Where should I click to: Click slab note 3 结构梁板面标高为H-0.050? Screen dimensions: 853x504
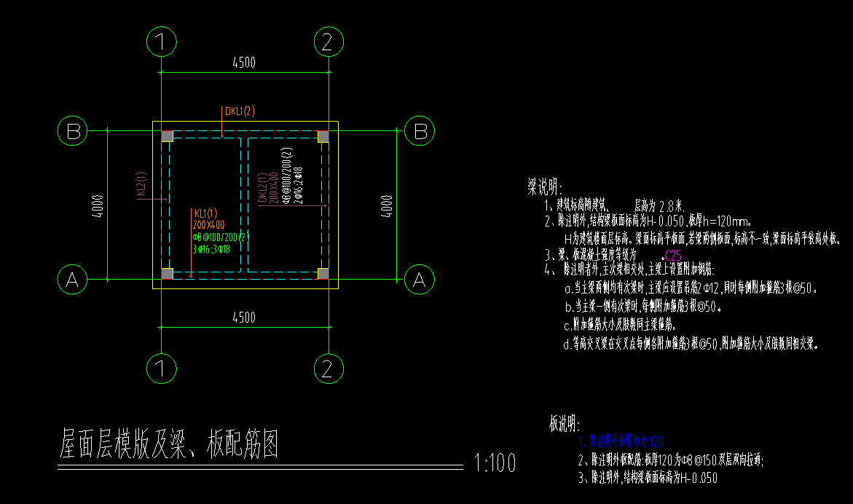[x=648, y=478]
